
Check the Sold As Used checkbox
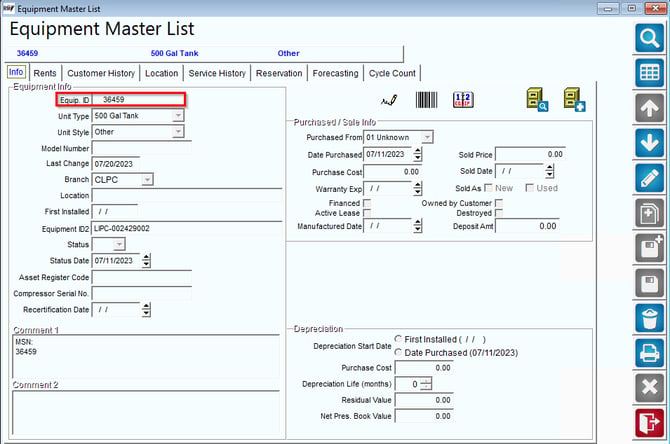[529, 188]
